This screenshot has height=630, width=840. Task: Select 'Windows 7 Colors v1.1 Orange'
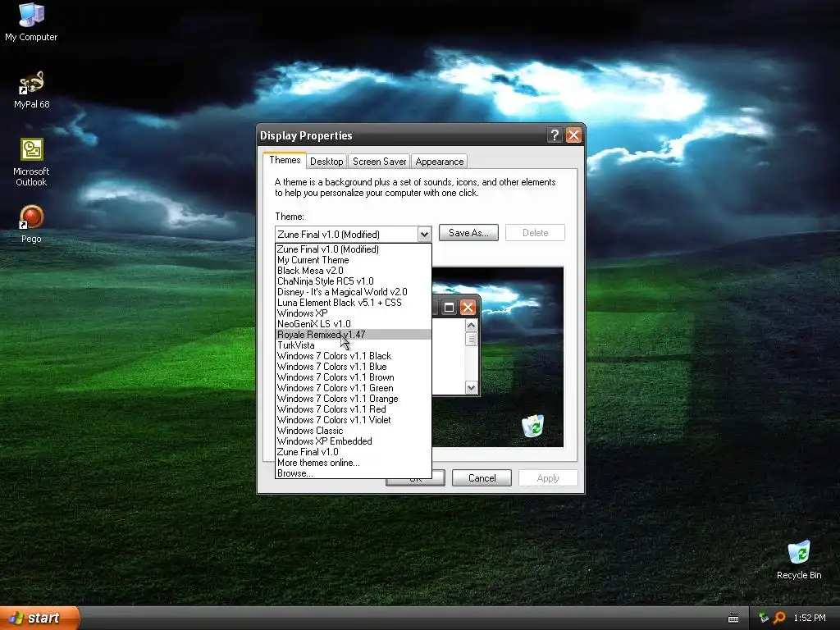click(x=353, y=399)
